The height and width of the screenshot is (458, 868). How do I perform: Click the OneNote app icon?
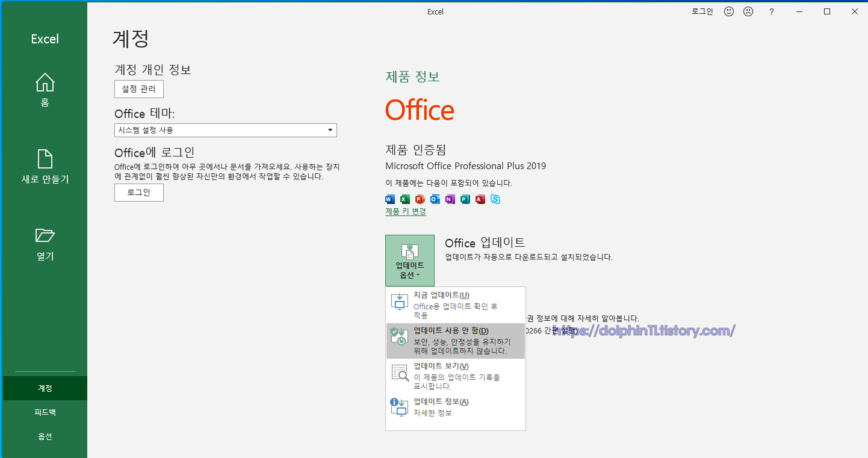[x=450, y=199]
